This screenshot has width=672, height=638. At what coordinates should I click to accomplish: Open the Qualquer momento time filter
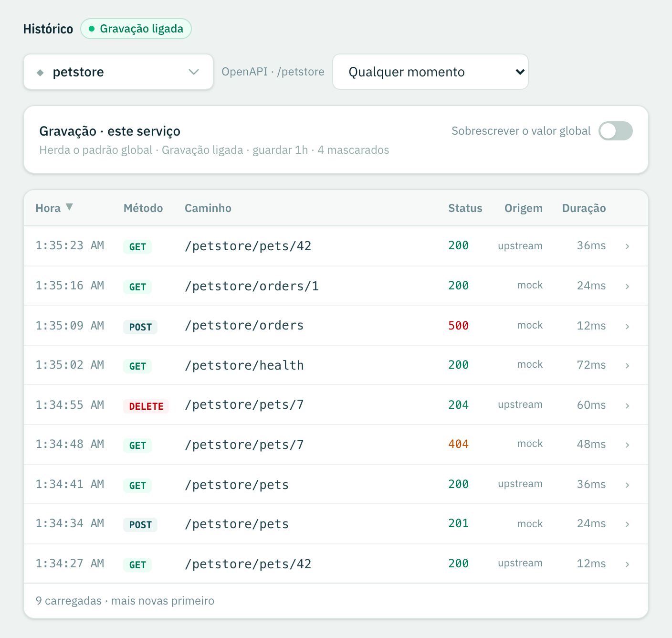coord(430,72)
